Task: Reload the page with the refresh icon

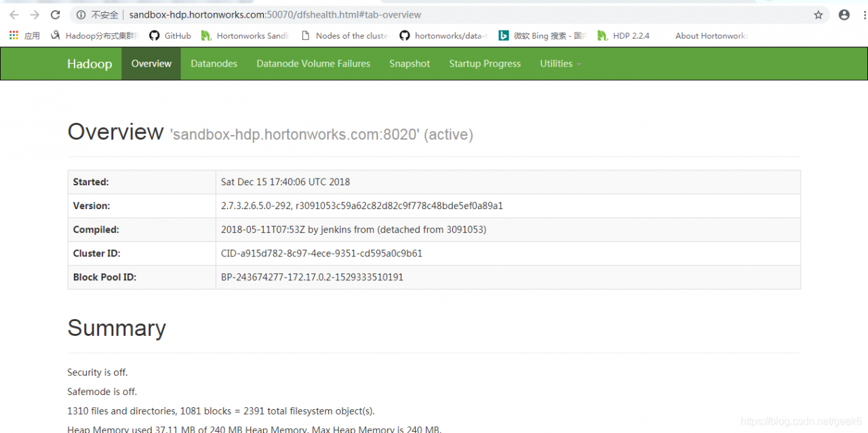Action: (56, 15)
